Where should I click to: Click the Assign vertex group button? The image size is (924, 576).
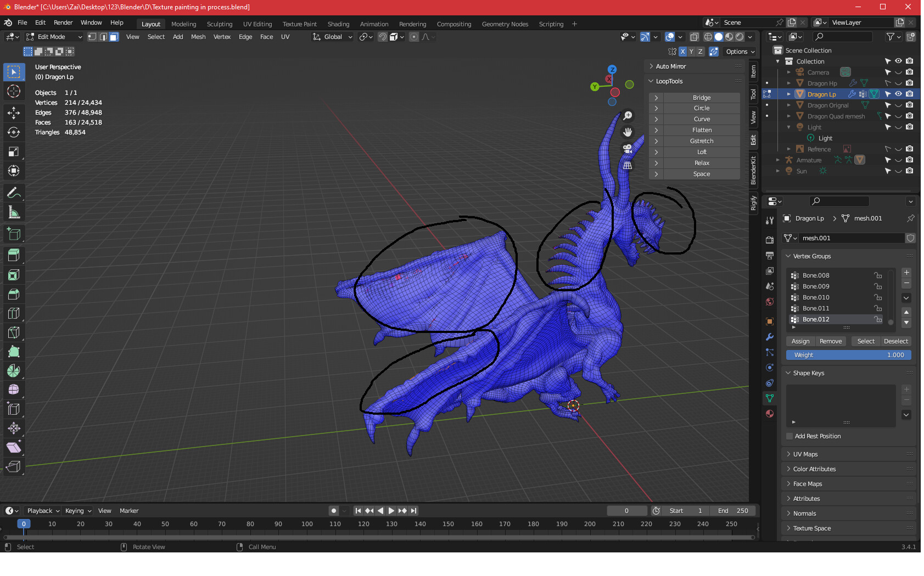point(800,341)
